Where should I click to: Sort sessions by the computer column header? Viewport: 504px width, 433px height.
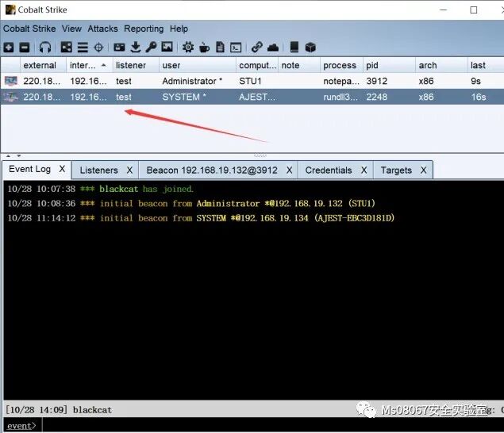(257, 65)
